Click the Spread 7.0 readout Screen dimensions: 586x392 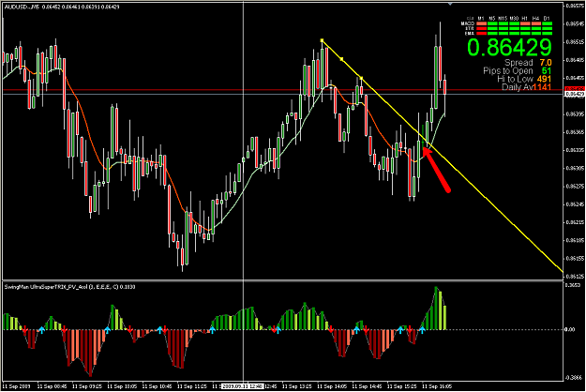coord(529,63)
